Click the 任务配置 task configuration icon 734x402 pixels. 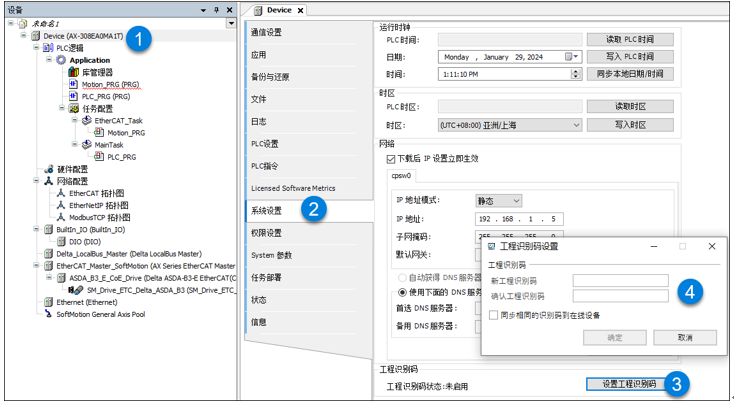[74, 108]
